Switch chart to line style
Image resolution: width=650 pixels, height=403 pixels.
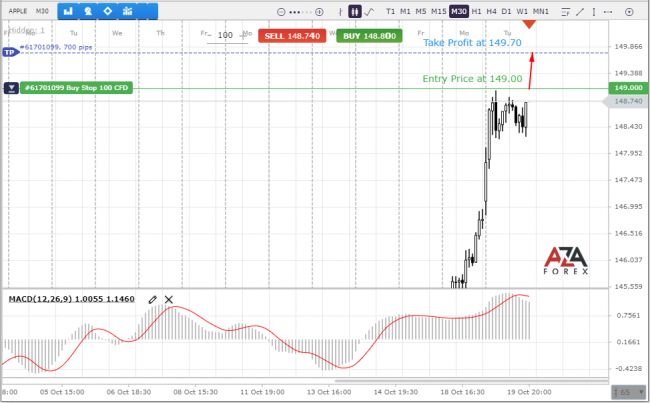(x=369, y=12)
